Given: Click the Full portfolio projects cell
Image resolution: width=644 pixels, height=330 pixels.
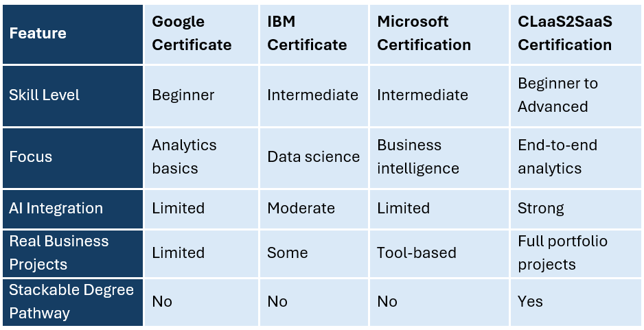Looking at the screenshot, I should [575, 253].
